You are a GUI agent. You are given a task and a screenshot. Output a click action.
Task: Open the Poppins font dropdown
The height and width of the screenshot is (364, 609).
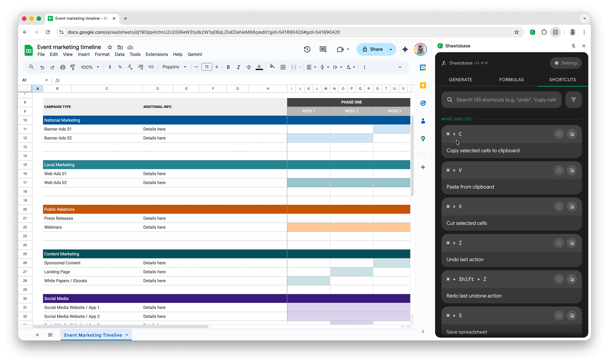(x=174, y=67)
